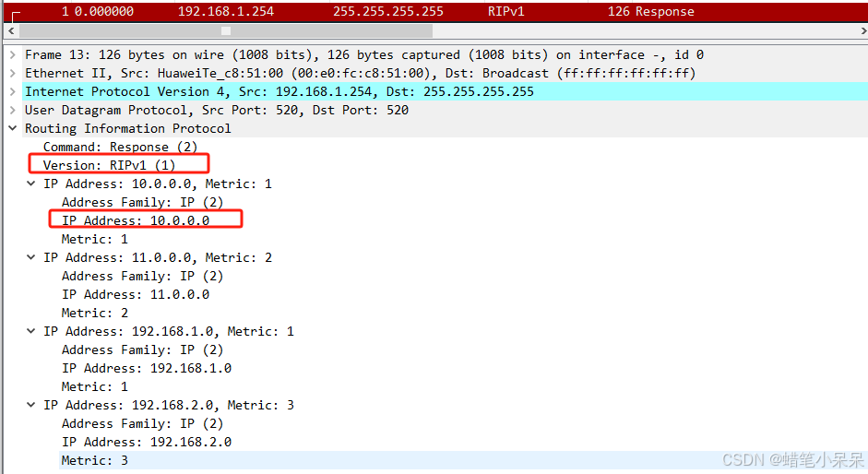Click destination 255.255.255.255 in packet list
This screenshot has height=474, width=868.
(388, 12)
